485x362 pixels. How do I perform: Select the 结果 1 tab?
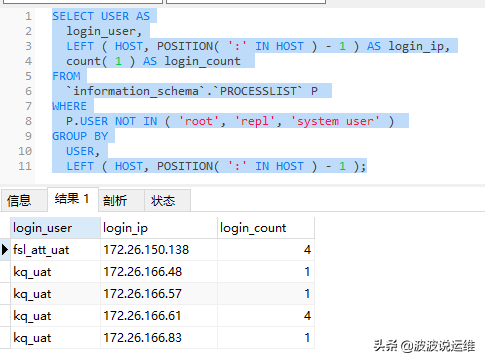coord(73,199)
